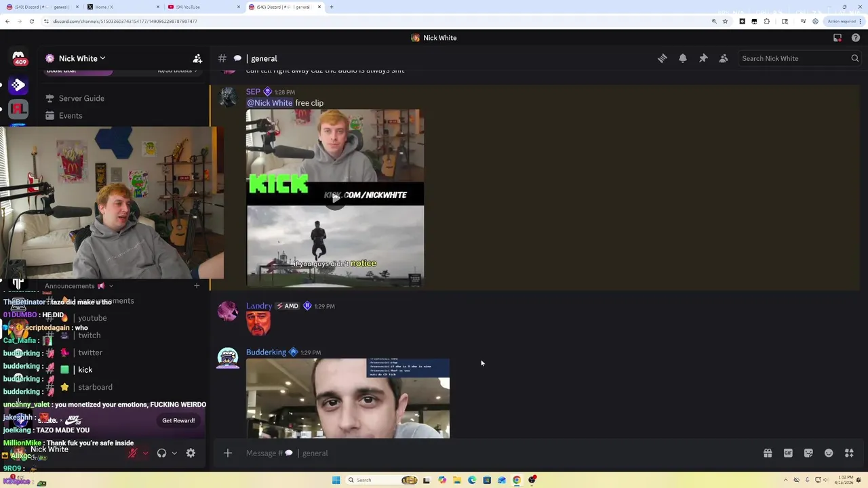Viewport: 868px width, 488px height.
Task: Open notification settings bell icon
Action: click(x=683, y=58)
